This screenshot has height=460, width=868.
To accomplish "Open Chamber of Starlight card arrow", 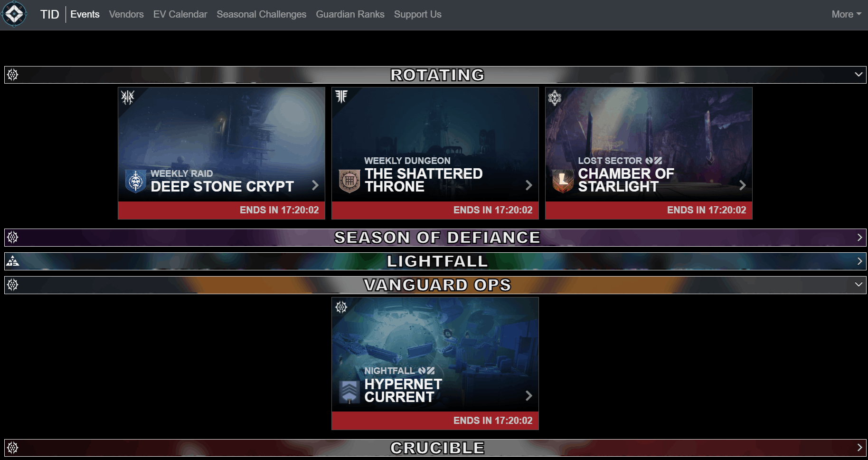I will coord(742,185).
